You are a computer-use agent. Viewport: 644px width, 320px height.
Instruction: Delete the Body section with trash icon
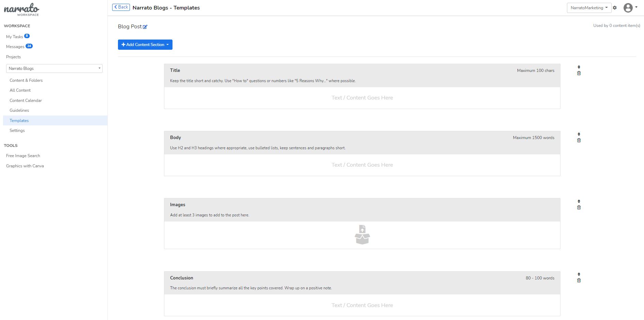(579, 140)
